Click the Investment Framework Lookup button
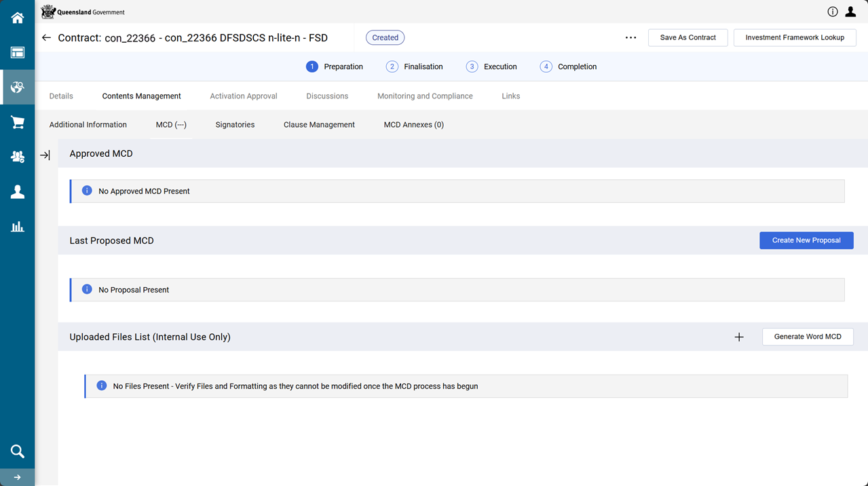The height and width of the screenshot is (486, 868). pyautogui.click(x=794, y=38)
